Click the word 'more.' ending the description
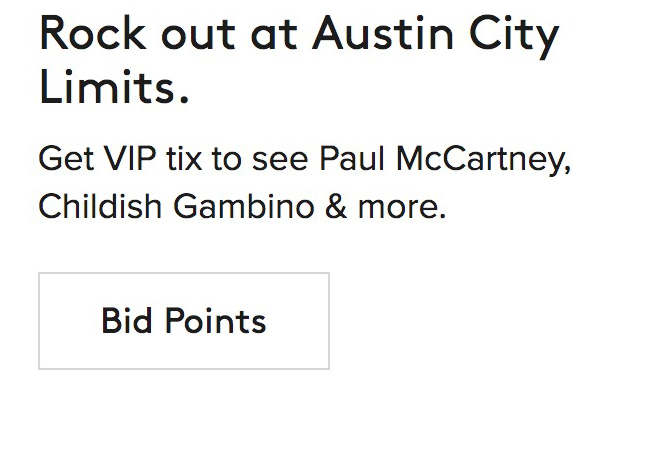The width and height of the screenshot is (660, 460). (401, 207)
